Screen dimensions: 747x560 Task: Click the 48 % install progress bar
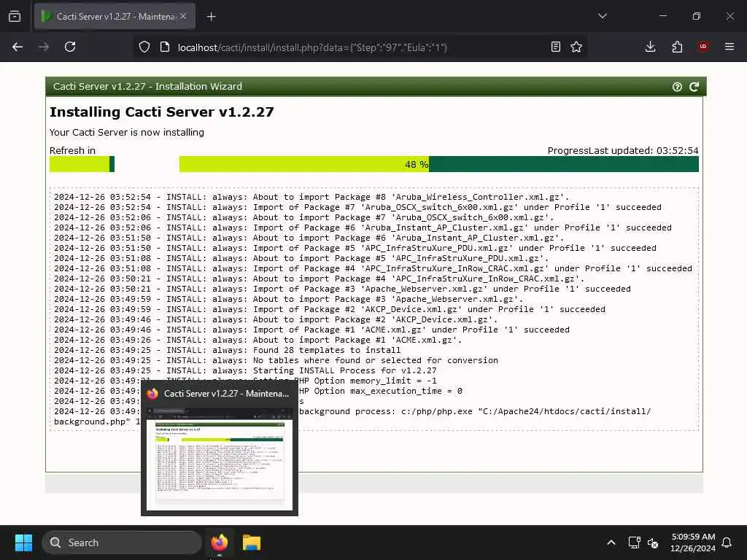point(438,164)
